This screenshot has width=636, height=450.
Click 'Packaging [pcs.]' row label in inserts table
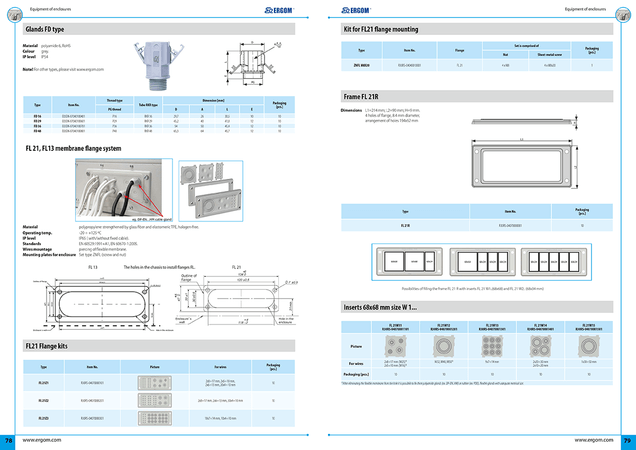(x=356, y=375)
